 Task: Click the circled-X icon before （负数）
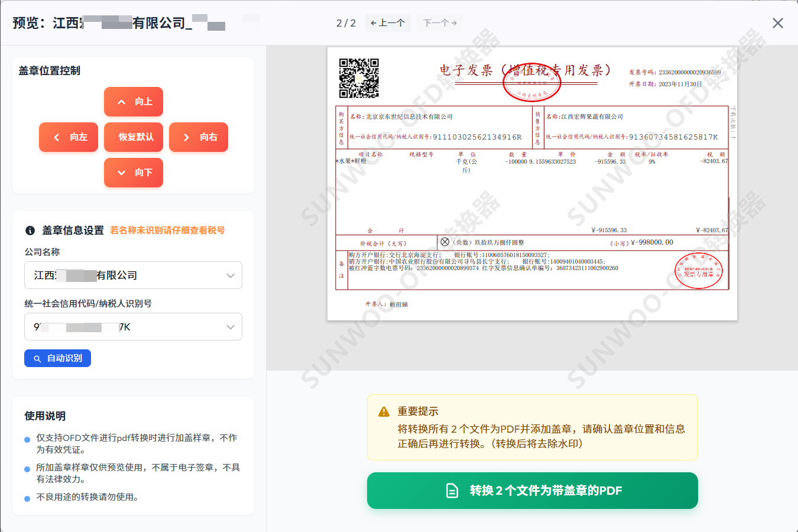[x=445, y=242]
